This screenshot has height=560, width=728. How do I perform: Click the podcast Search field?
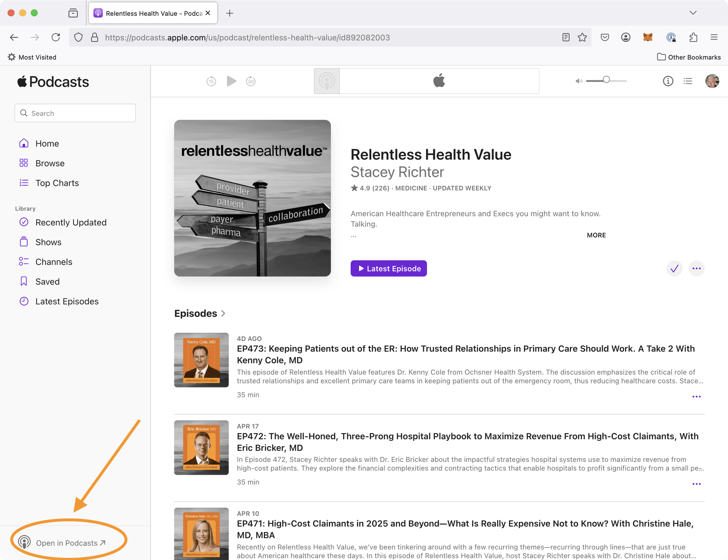tap(75, 113)
